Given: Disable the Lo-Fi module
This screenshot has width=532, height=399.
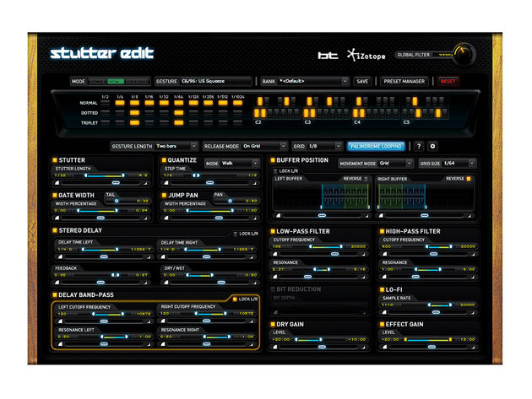Looking at the screenshot, I should (382, 289).
